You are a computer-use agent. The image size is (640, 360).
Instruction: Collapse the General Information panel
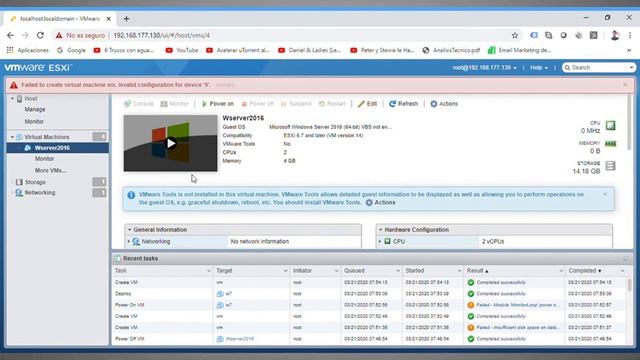129,230
